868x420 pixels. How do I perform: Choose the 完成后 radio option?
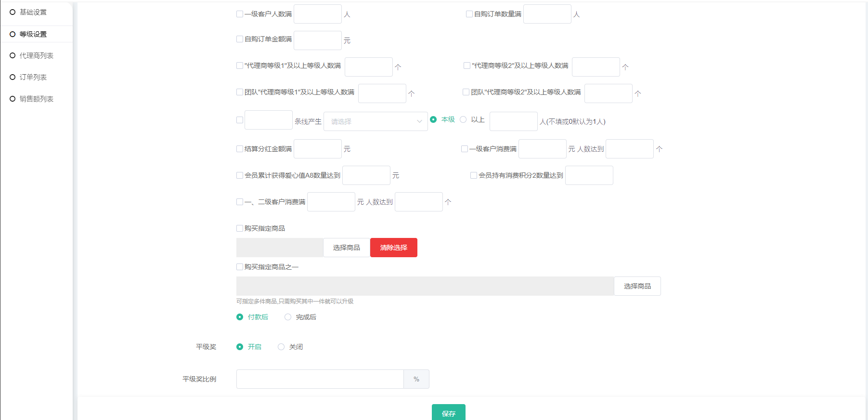pyautogui.click(x=288, y=317)
